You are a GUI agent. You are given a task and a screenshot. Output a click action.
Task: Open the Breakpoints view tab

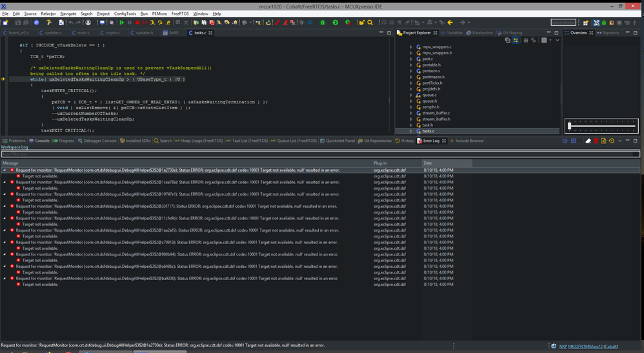(479, 33)
